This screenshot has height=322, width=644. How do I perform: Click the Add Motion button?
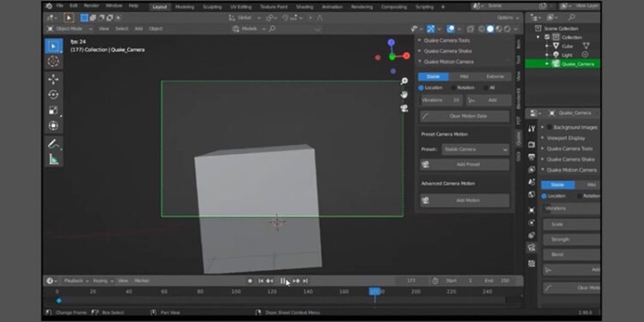pyautogui.click(x=465, y=201)
